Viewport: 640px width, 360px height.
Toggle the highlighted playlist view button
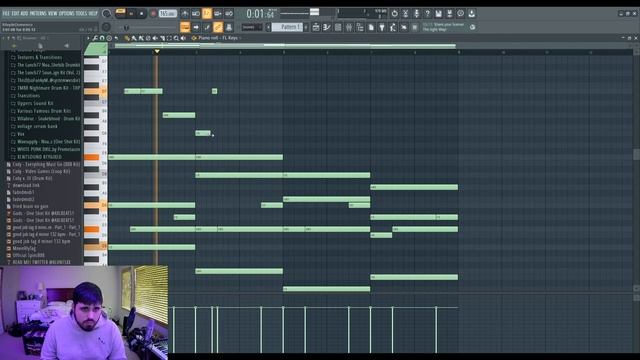[185, 27]
